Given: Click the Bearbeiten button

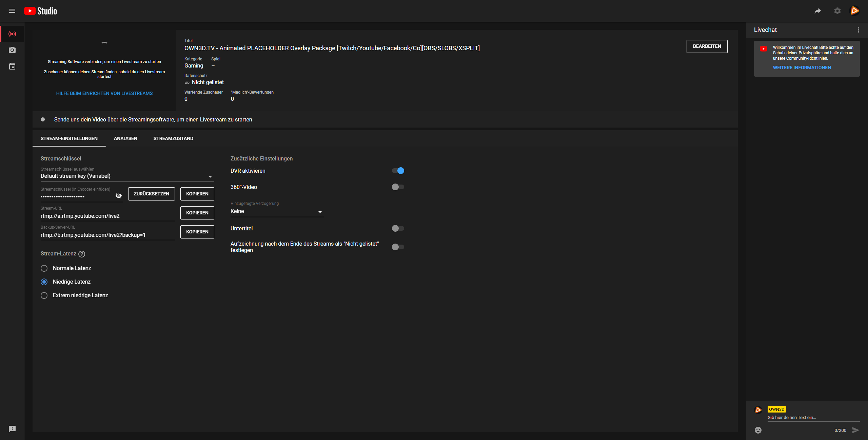Looking at the screenshot, I should pyautogui.click(x=707, y=46).
